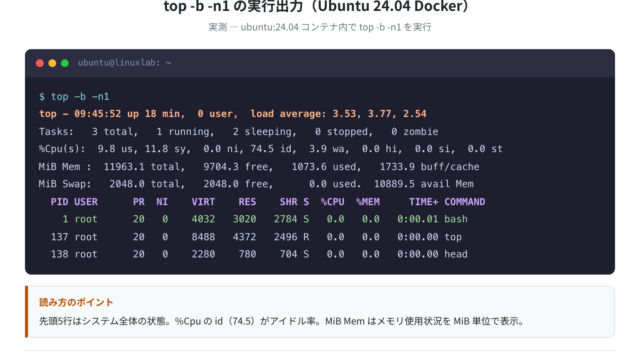
Task: Click '1 running' in the Tasks line
Action: [185, 132]
